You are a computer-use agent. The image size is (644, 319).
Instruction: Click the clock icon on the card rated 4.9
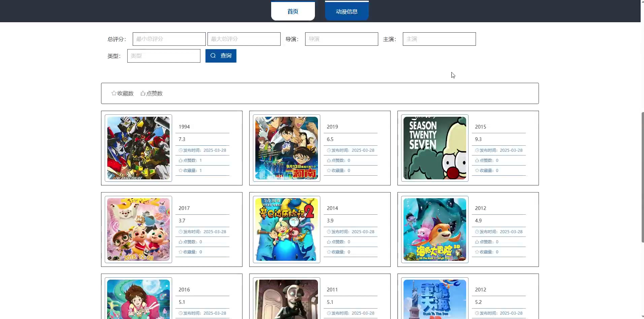coord(477,232)
